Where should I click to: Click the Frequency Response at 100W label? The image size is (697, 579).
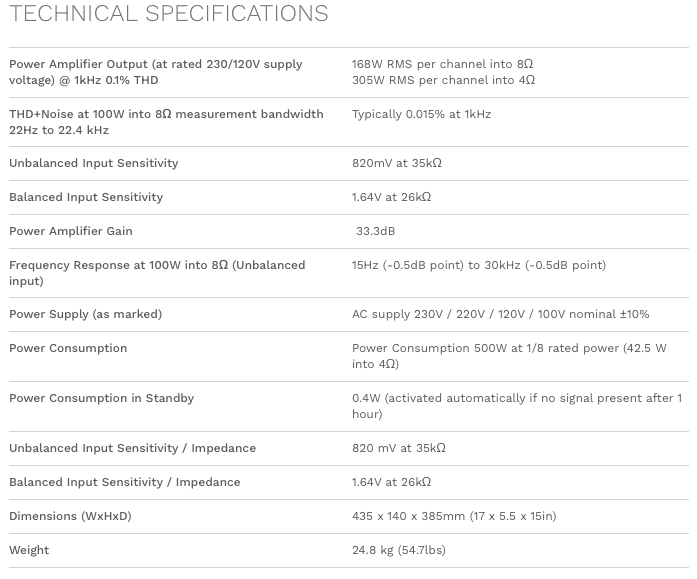coord(157,273)
